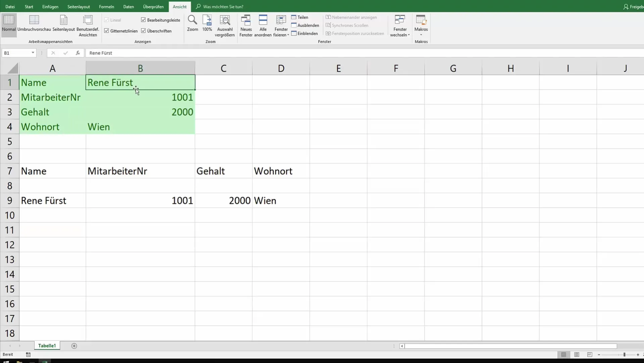
Task: Open Fenster wechseln dropdown
Action: pyautogui.click(x=400, y=26)
